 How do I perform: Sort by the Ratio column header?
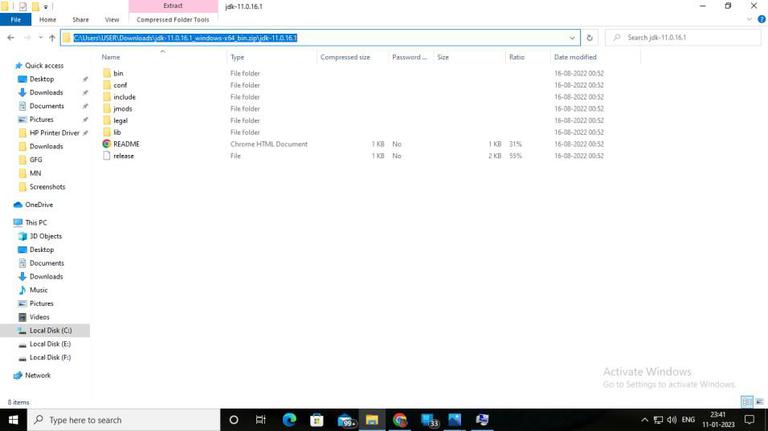point(517,57)
